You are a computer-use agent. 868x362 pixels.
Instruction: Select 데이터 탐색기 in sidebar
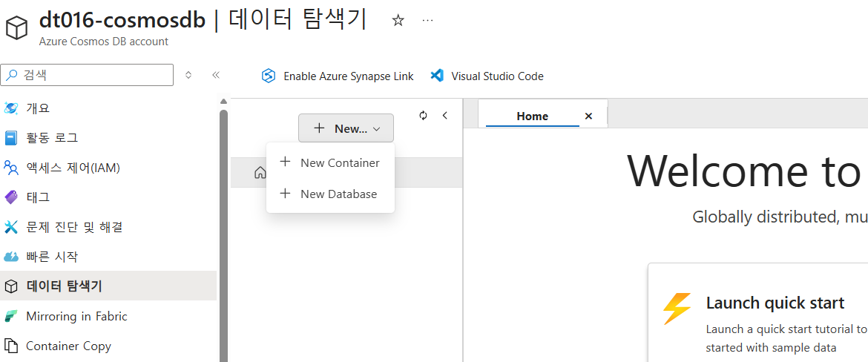pos(108,286)
